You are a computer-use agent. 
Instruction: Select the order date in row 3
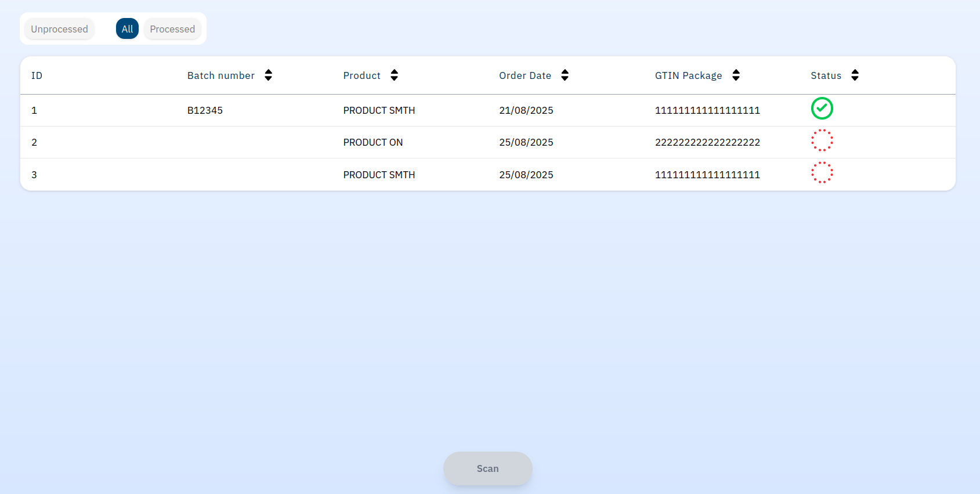coord(526,175)
